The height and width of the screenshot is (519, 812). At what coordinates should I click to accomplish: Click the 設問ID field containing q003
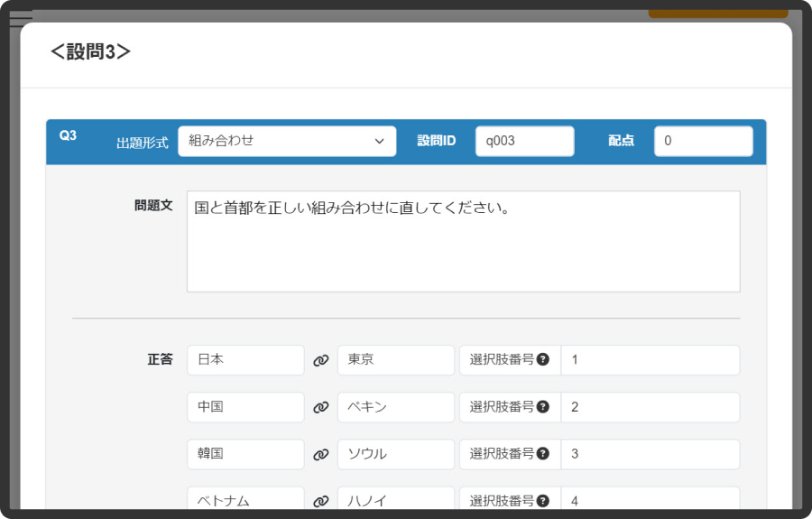tap(524, 141)
